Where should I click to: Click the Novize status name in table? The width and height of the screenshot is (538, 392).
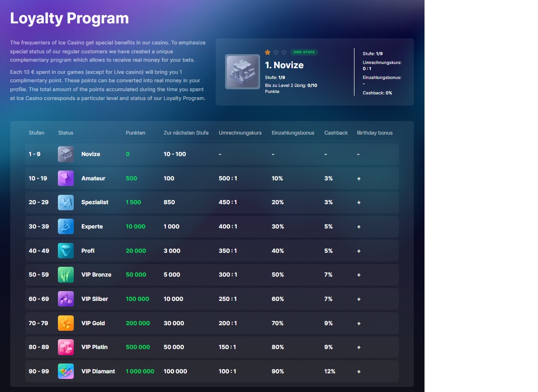(91, 154)
